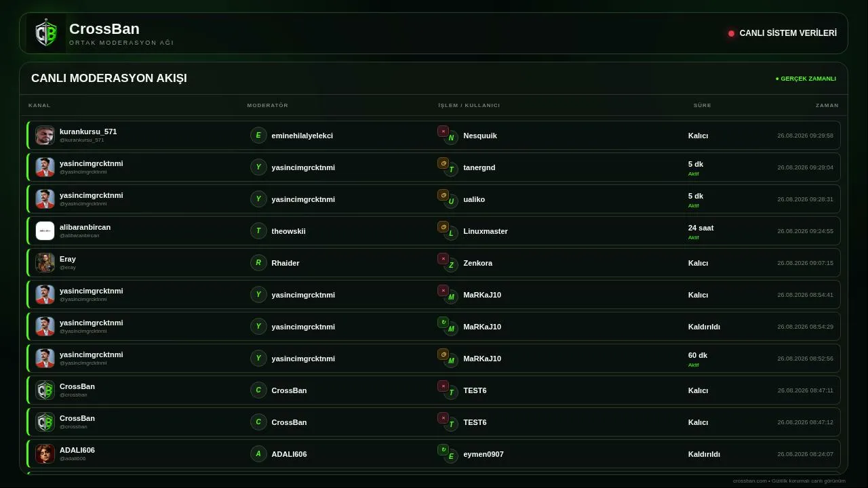The width and height of the screenshot is (868, 488).
Task: Click the KANAL column header
Action: 39,105
